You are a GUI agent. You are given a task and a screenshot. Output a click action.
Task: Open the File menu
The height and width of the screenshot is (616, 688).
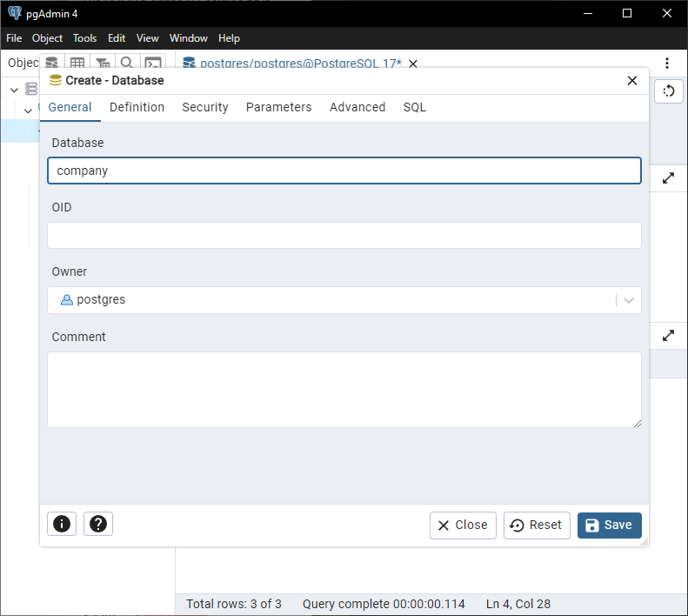click(14, 38)
